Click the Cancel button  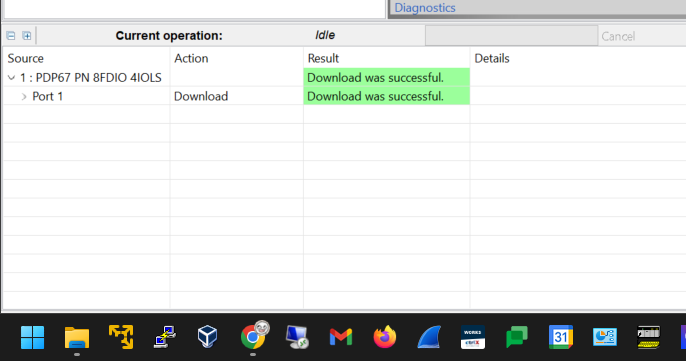click(x=618, y=36)
